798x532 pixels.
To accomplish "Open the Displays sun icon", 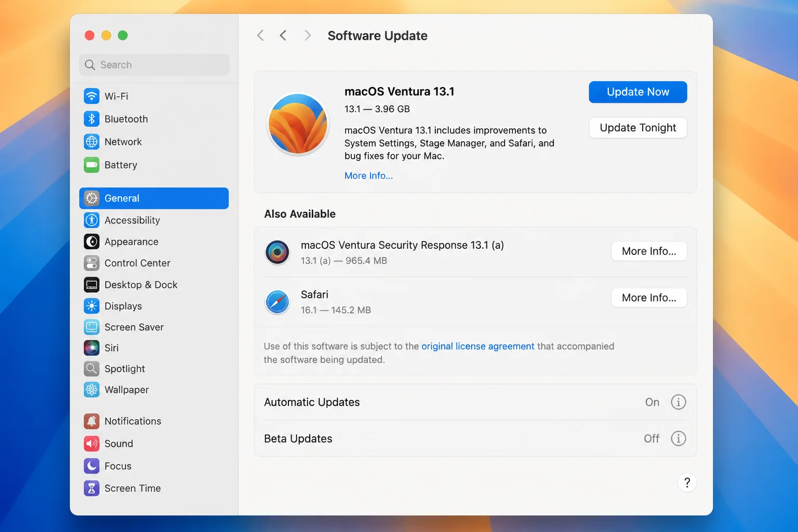I will click(92, 306).
